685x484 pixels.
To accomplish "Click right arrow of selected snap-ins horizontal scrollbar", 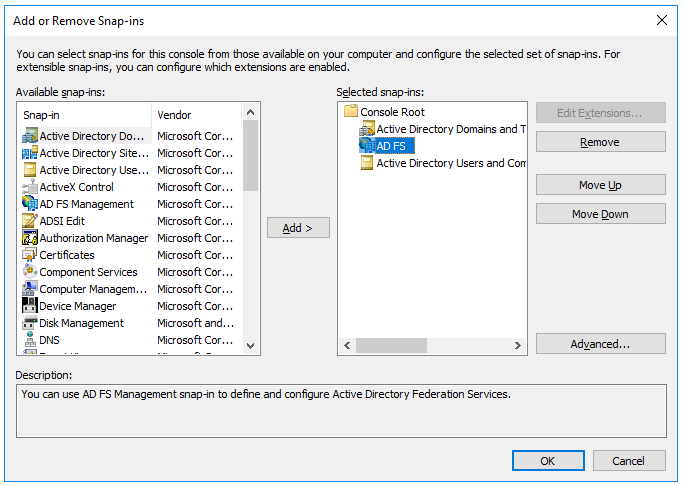I will (x=519, y=346).
